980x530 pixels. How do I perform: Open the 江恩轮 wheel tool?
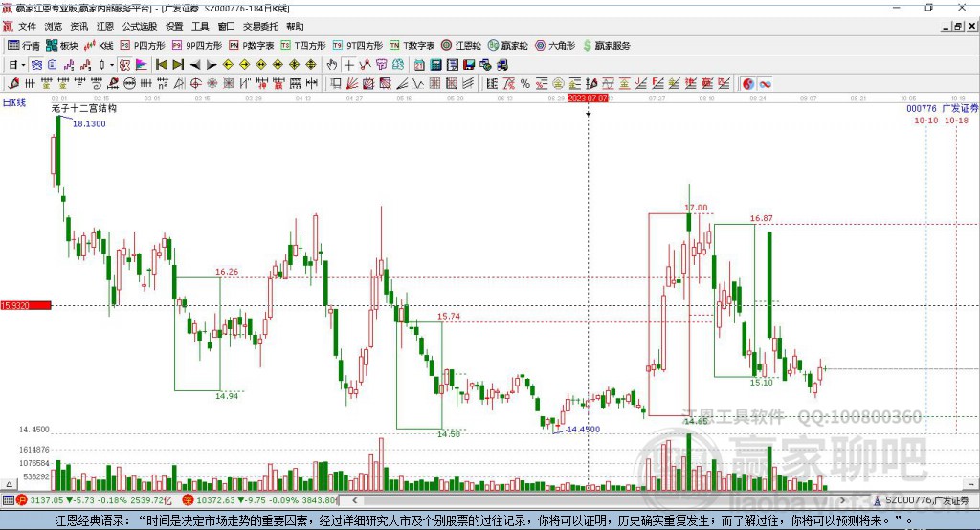coord(461,46)
